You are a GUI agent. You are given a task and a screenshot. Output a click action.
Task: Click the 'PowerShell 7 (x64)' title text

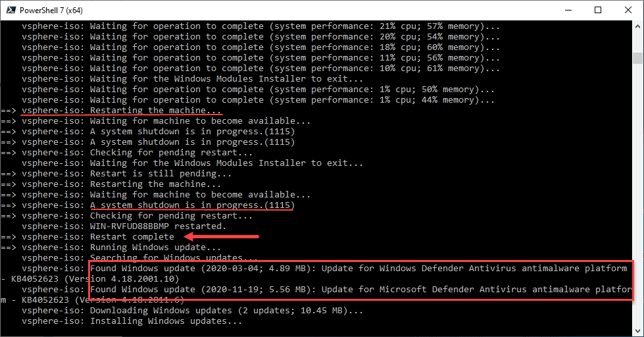pos(51,11)
